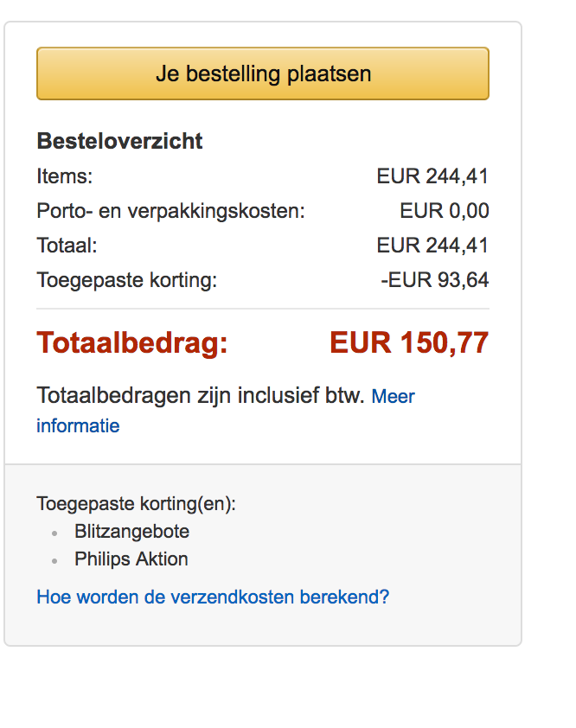Click the red Totaalbedrag label

coord(132,343)
